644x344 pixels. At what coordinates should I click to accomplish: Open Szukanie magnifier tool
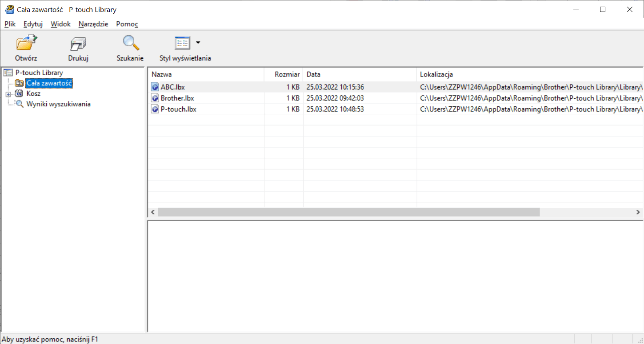pyautogui.click(x=130, y=43)
